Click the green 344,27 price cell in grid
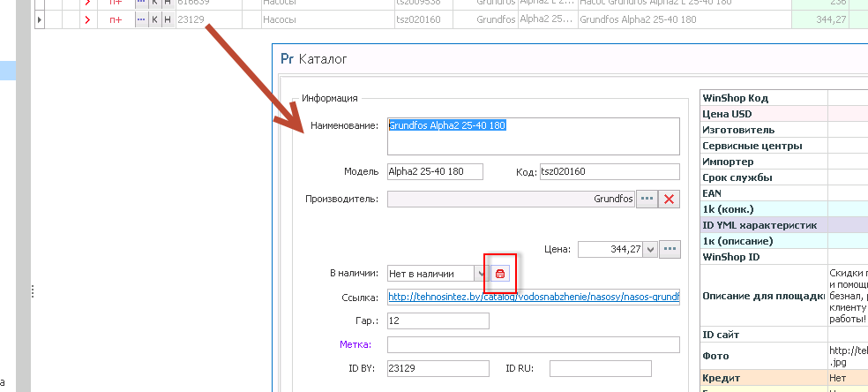 [819, 20]
